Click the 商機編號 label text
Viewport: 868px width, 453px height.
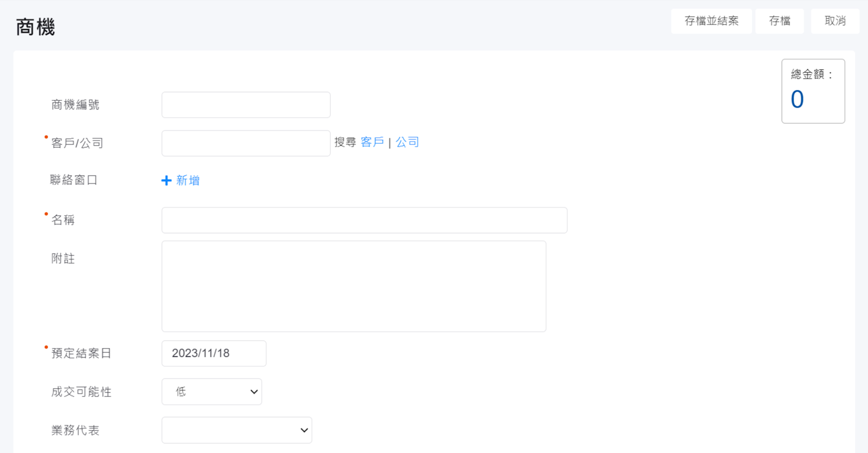[75, 105]
